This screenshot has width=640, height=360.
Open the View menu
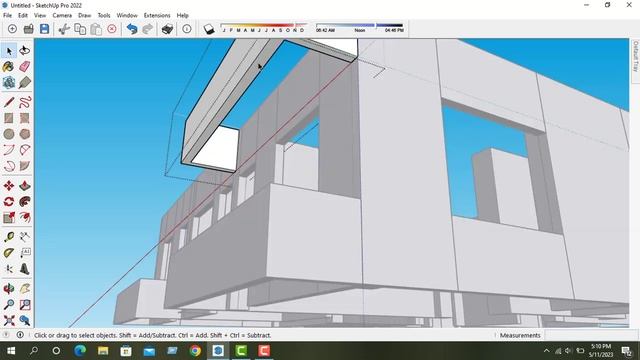click(40, 15)
